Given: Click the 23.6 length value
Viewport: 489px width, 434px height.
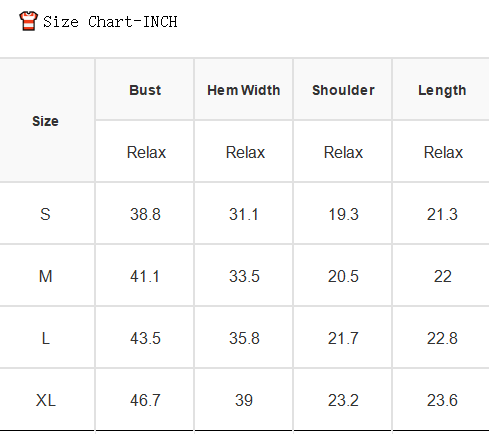Looking at the screenshot, I should tap(442, 400).
